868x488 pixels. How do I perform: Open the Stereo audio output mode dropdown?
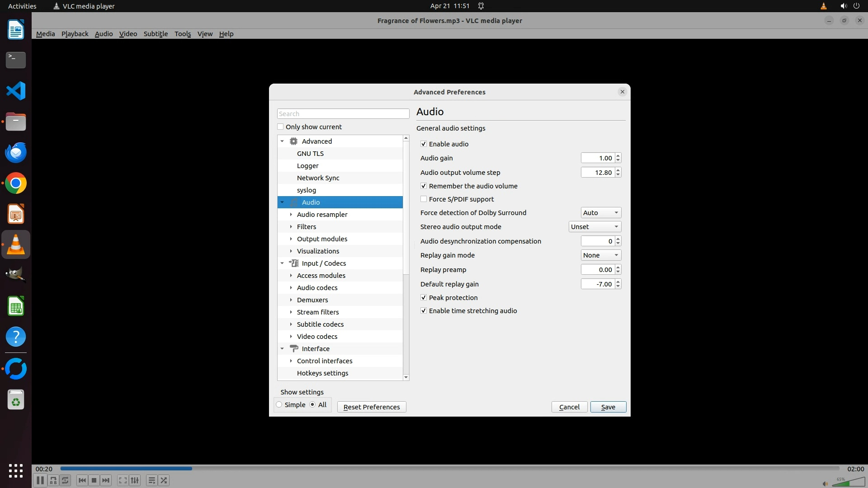point(594,227)
